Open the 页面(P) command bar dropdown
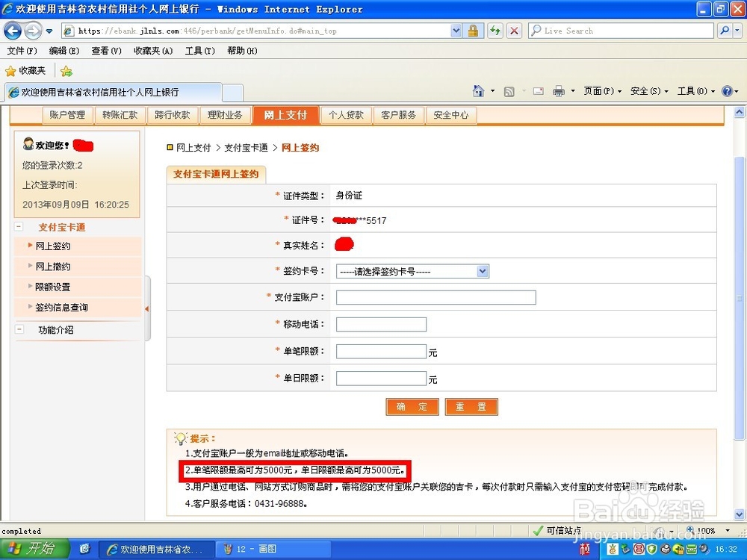The height and width of the screenshot is (560, 747). pyautogui.click(x=602, y=91)
